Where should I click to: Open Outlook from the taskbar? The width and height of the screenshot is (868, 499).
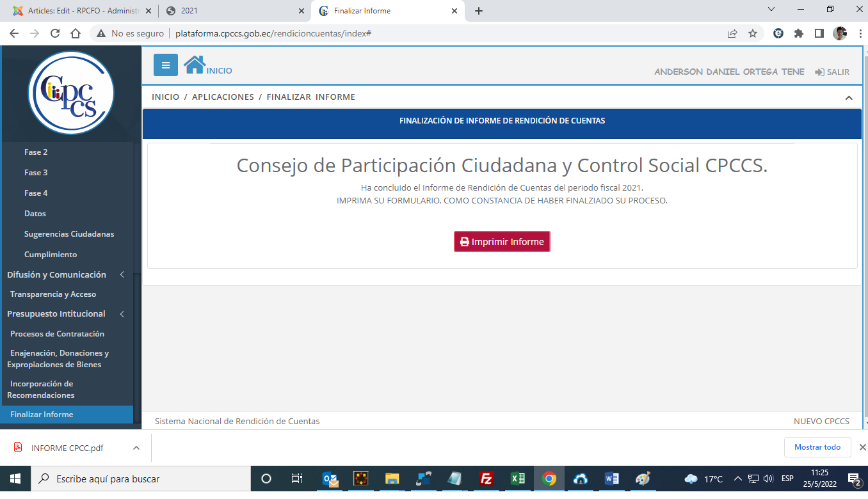pos(330,479)
